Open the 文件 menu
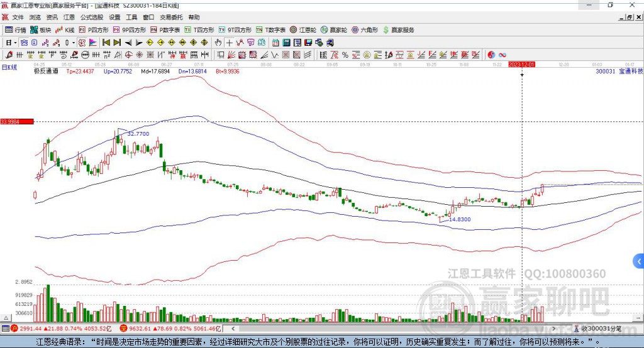644x348 pixels. click(x=18, y=17)
